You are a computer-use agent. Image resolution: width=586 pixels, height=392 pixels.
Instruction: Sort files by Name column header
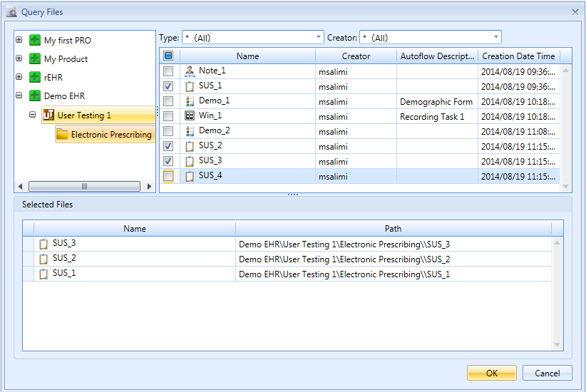(x=247, y=56)
